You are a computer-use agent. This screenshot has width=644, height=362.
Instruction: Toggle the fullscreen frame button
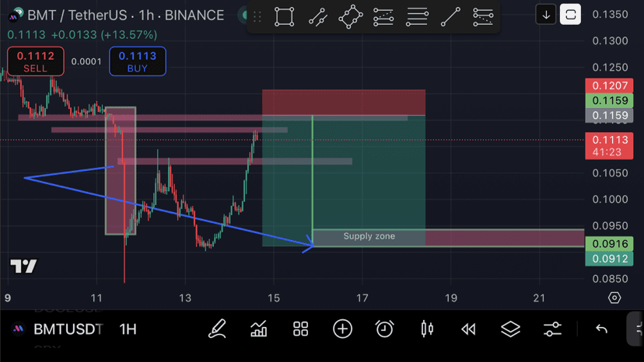coord(570,15)
